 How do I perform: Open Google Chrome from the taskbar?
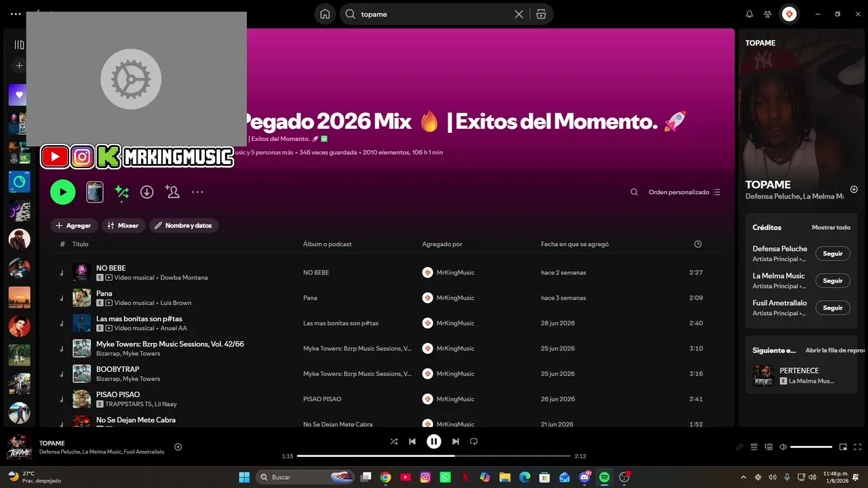tap(386, 477)
